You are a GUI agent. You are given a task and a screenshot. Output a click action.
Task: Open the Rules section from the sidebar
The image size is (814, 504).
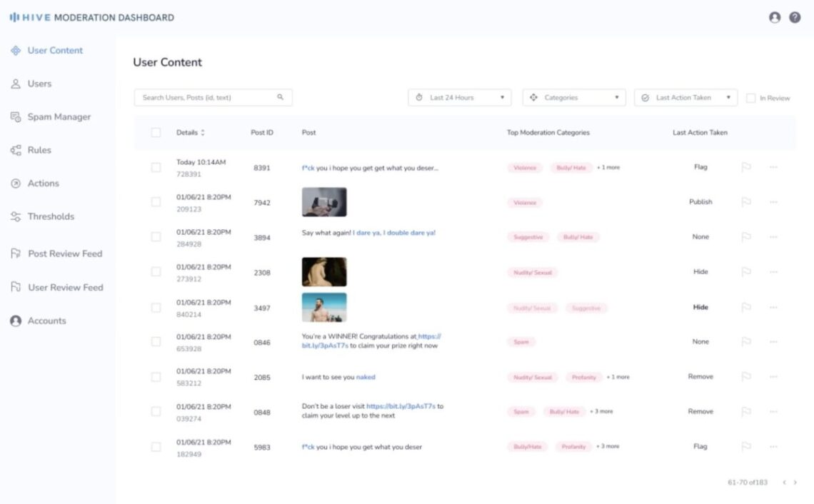point(16,150)
